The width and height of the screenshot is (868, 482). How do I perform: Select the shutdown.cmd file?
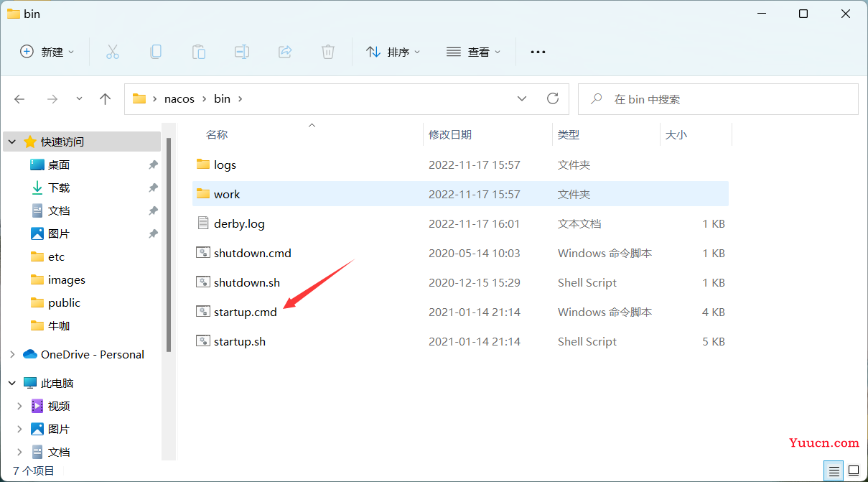[460, 253]
